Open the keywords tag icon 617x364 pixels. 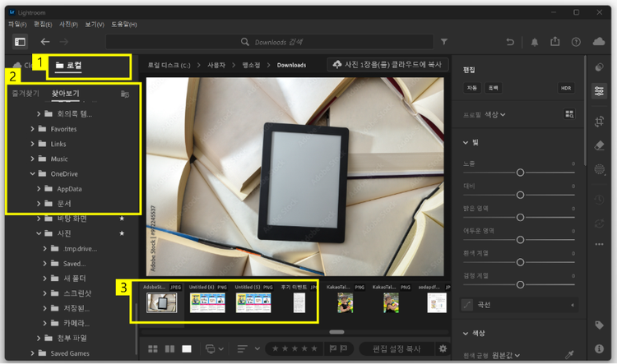[x=599, y=325]
